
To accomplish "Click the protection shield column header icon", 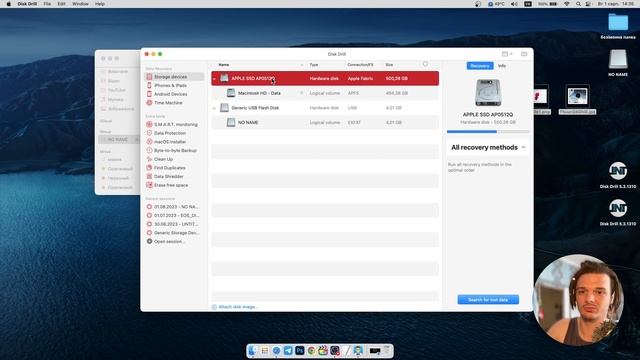I will (x=425, y=64).
